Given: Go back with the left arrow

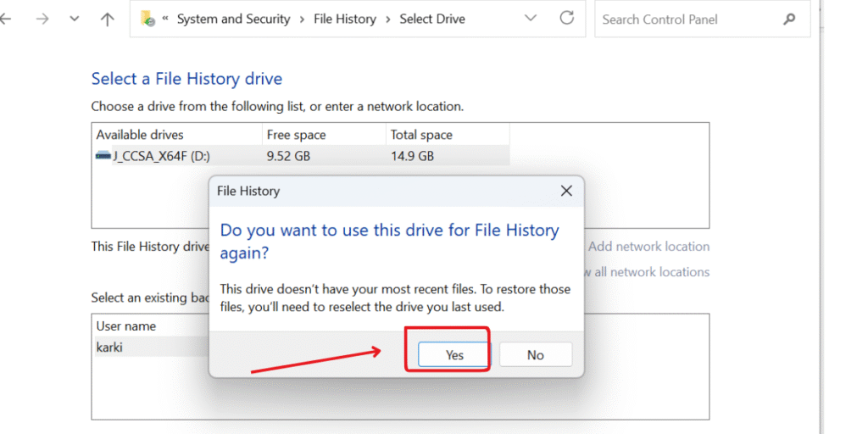Looking at the screenshot, I should click(x=6, y=19).
